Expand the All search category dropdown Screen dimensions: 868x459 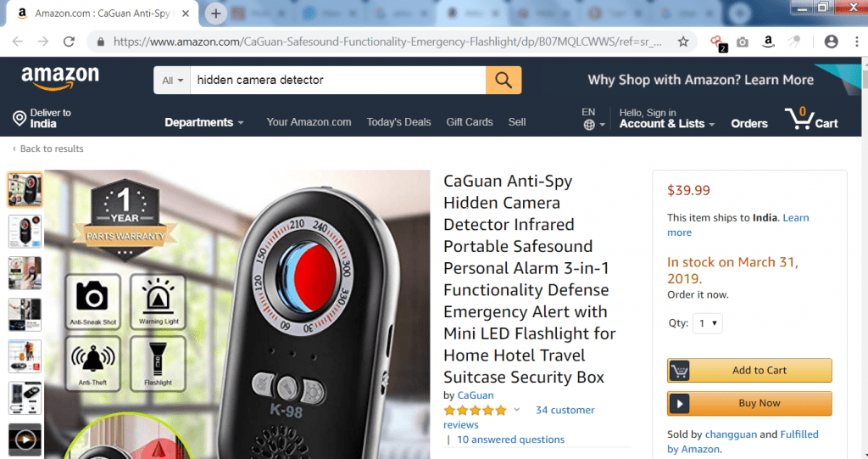point(172,81)
